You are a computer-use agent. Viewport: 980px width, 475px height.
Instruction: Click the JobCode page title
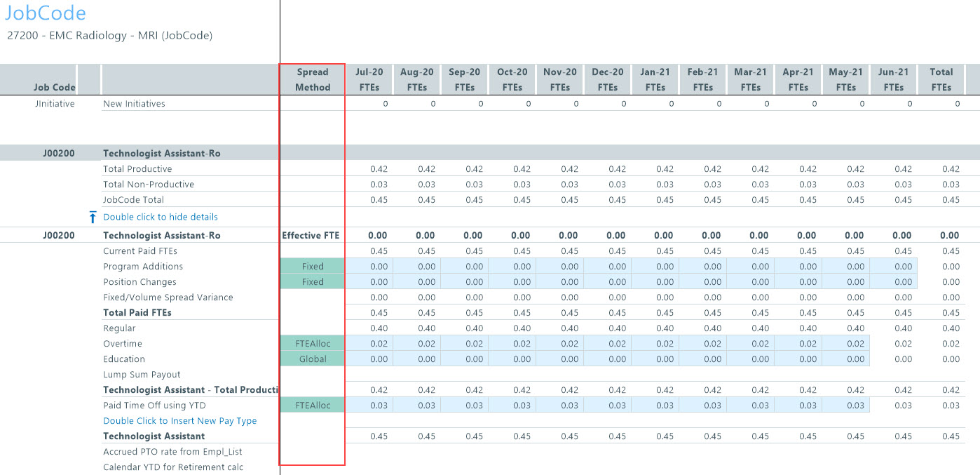point(46,13)
